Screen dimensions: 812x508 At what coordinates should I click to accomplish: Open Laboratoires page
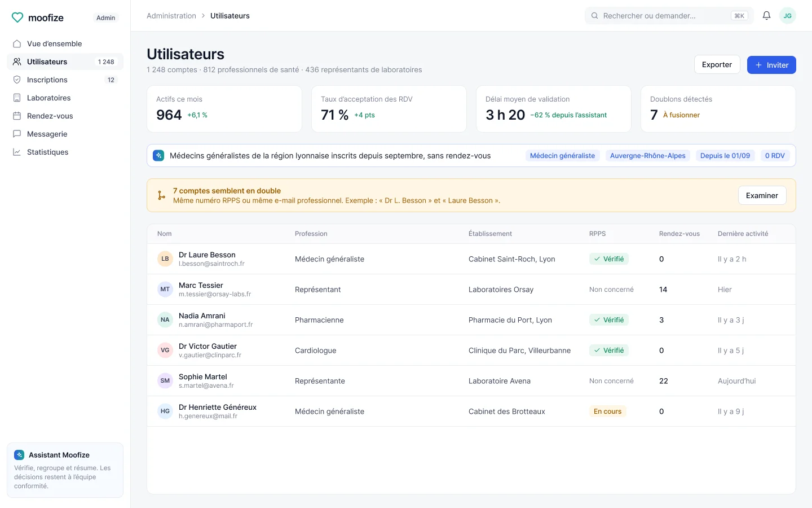[65, 98]
